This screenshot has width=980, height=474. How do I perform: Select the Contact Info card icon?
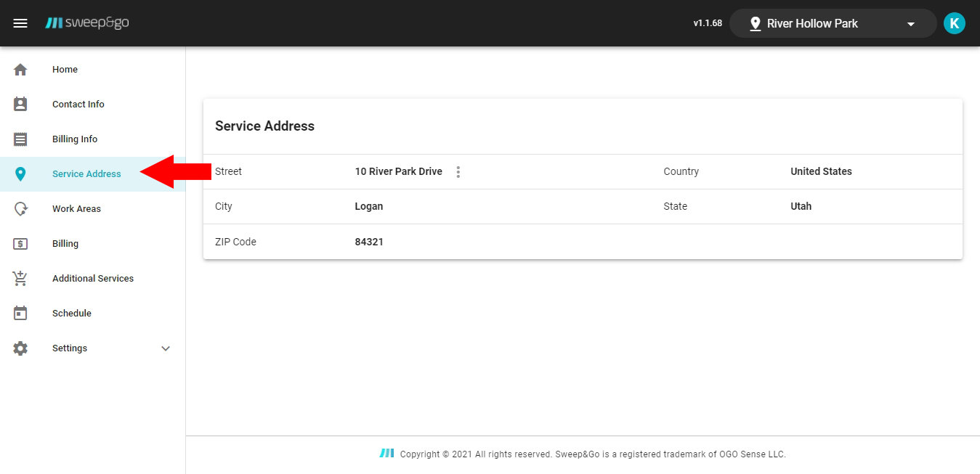point(20,104)
